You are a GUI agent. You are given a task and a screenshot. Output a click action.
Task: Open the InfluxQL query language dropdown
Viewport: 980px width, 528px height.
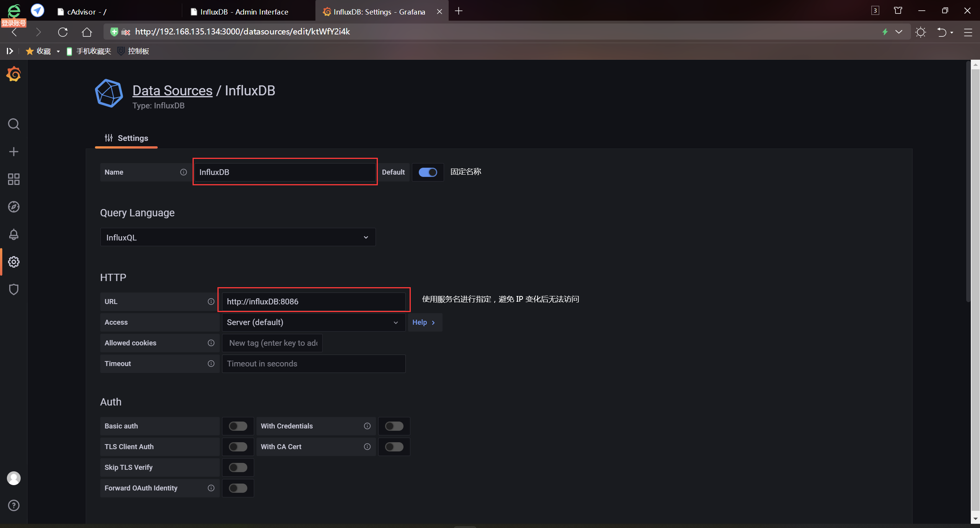click(x=238, y=237)
